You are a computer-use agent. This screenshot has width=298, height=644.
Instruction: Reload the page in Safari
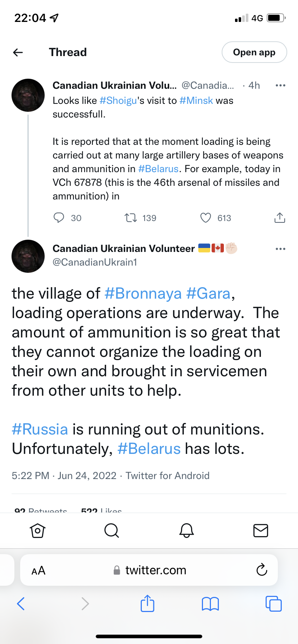pyautogui.click(x=262, y=570)
